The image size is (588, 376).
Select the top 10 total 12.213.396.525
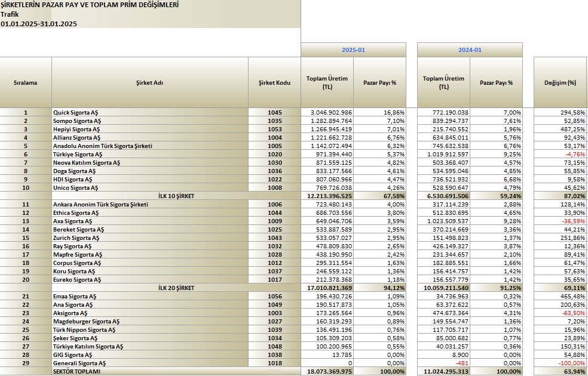[327, 196]
